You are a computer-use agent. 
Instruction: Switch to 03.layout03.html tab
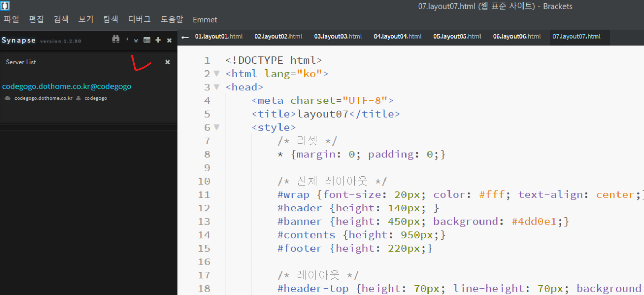point(338,36)
